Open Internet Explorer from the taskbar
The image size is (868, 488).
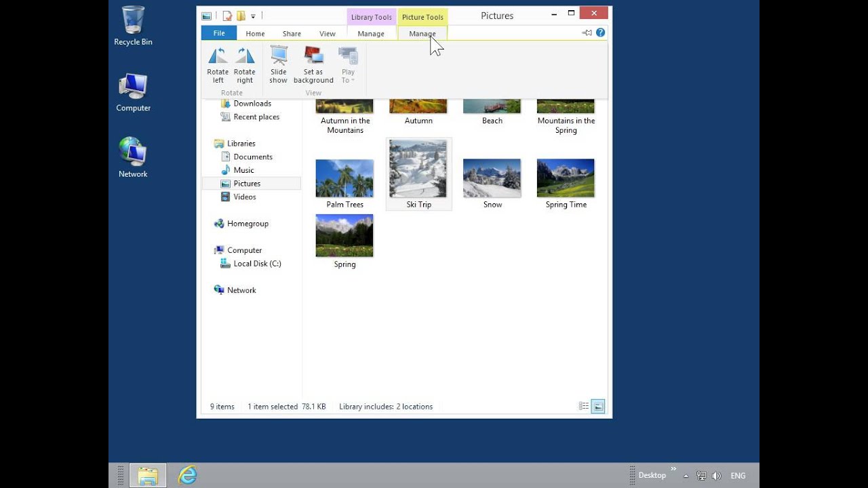coord(187,475)
